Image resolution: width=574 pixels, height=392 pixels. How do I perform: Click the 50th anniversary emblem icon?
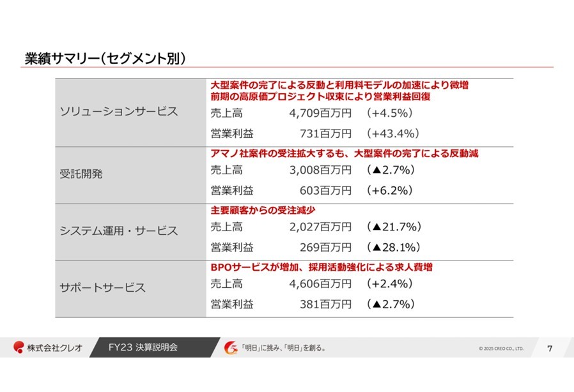[231, 348]
